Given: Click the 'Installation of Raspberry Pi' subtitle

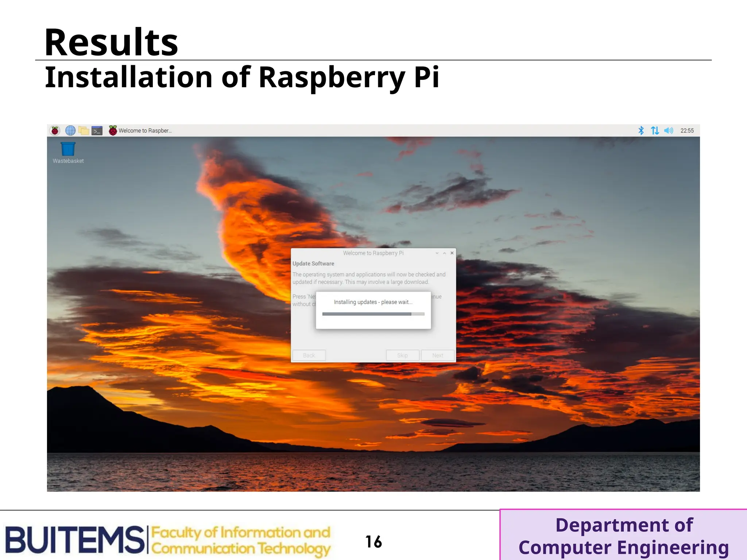Looking at the screenshot, I should [242, 78].
